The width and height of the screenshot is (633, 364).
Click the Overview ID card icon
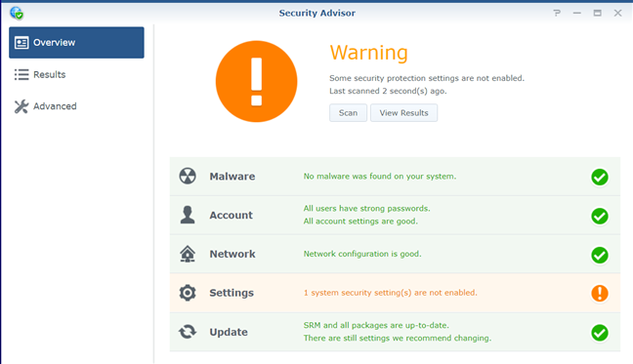pos(21,42)
